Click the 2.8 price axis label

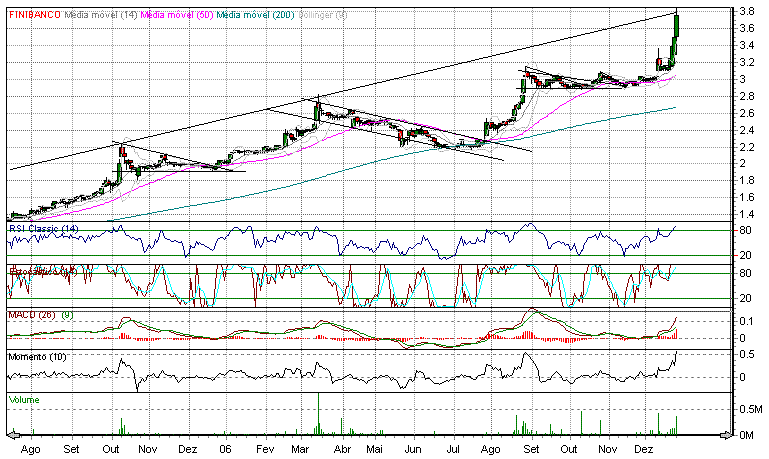(x=747, y=96)
